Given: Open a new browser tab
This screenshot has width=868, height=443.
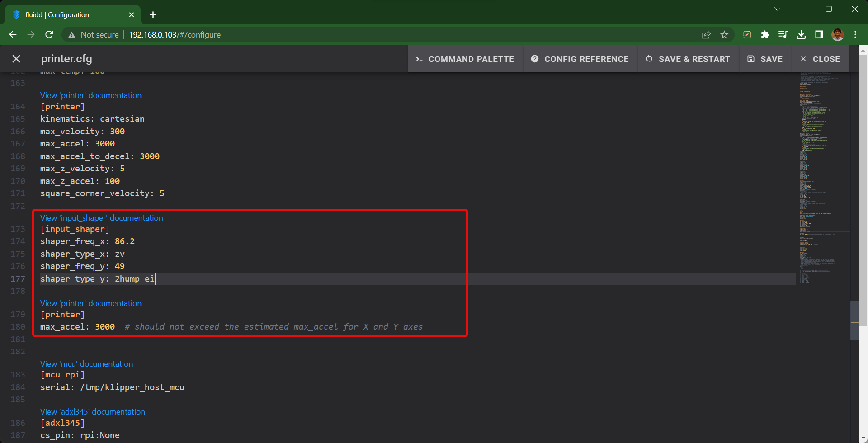Looking at the screenshot, I should pos(153,15).
